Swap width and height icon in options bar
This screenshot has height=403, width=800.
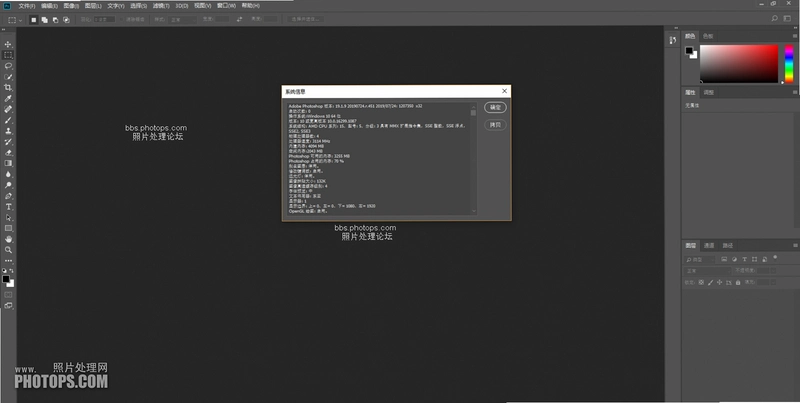tap(239, 19)
